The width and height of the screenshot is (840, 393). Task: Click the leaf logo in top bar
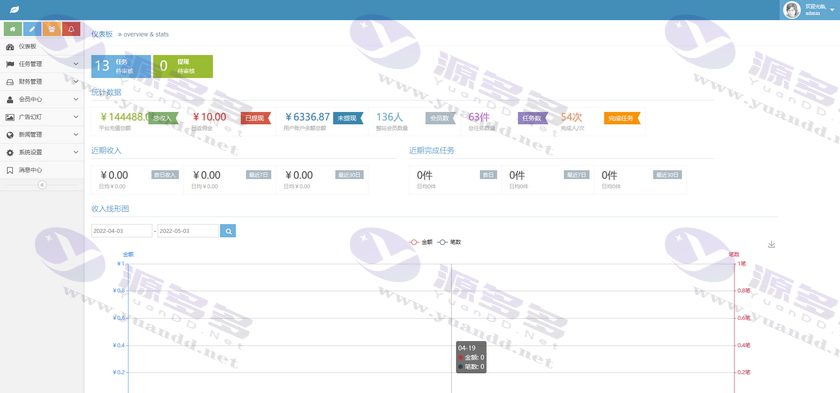[14, 10]
